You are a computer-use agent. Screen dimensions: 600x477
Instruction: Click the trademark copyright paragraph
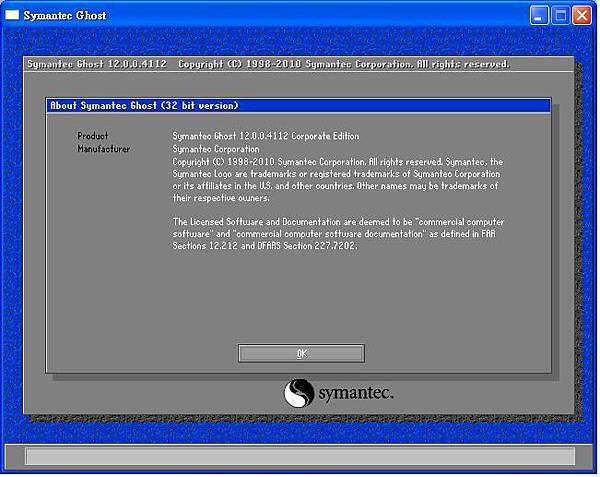[338, 180]
